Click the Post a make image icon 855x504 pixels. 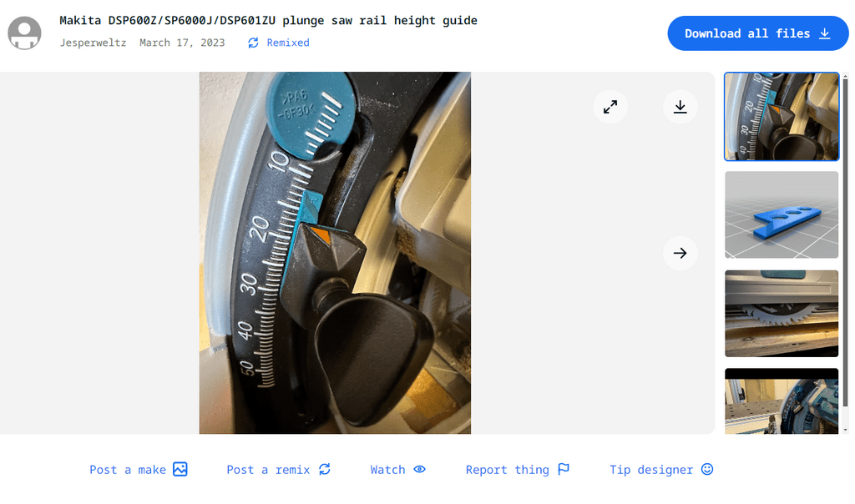tap(180, 469)
